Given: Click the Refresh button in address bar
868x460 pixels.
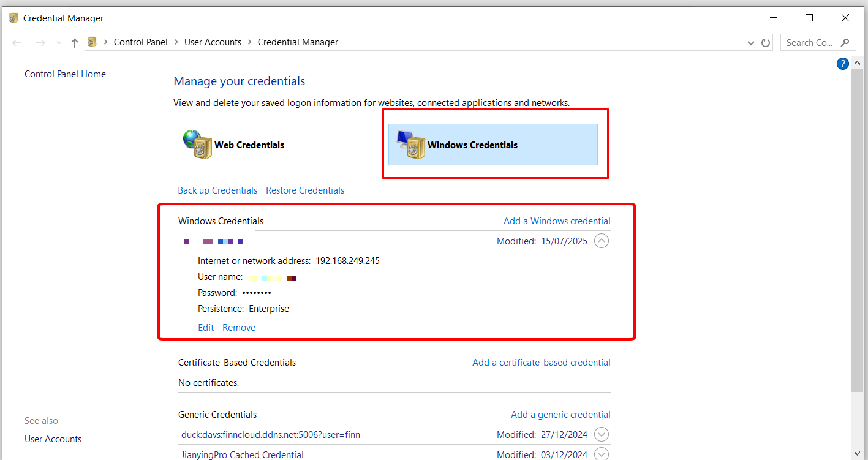Looking at the screenshot, I should coord(766,43).
